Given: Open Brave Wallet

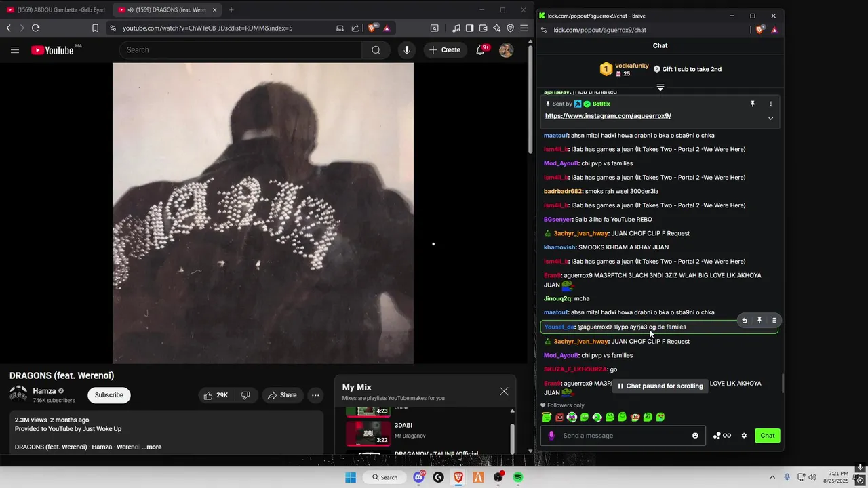Looking at the screenshot, I should pyautogui.click(x=483, y=28).
